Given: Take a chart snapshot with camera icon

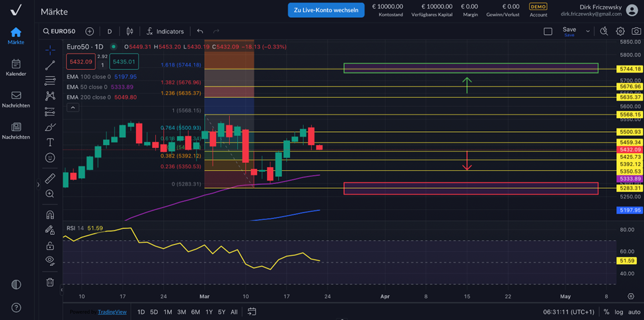Looking at the screenshot, I should 636,31.
